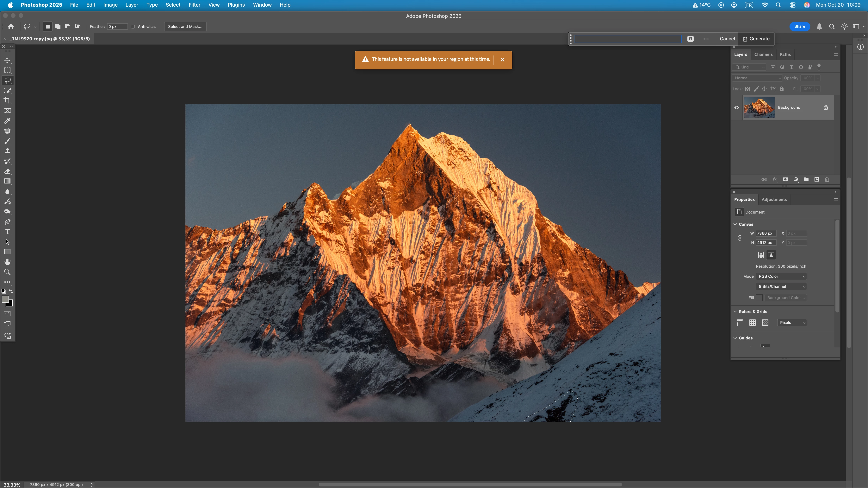
Task: Switch to the Channels tab
Action: click(x=763, y=55)
